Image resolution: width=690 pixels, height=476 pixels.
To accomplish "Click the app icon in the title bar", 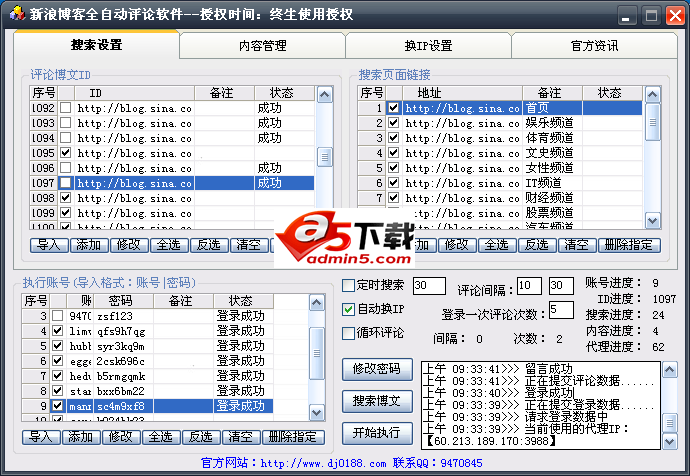I will pyautogui.click(x=17, y=14).
